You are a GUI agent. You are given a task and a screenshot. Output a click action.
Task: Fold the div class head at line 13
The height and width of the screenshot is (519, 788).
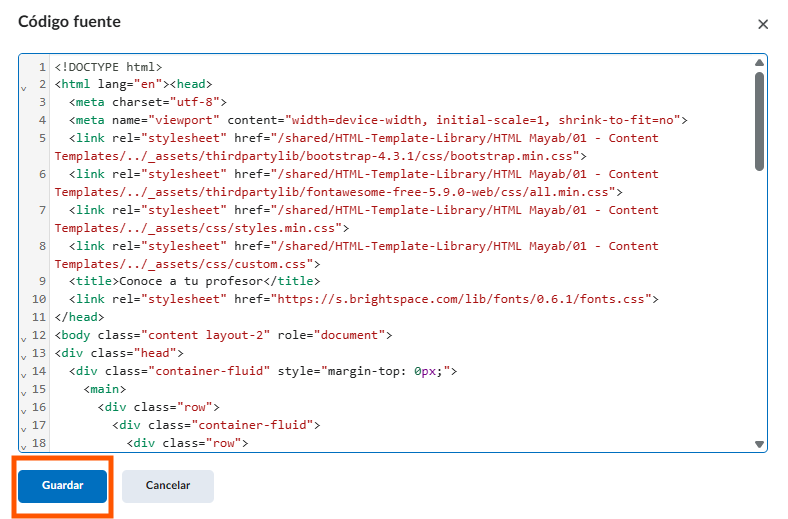23,356
